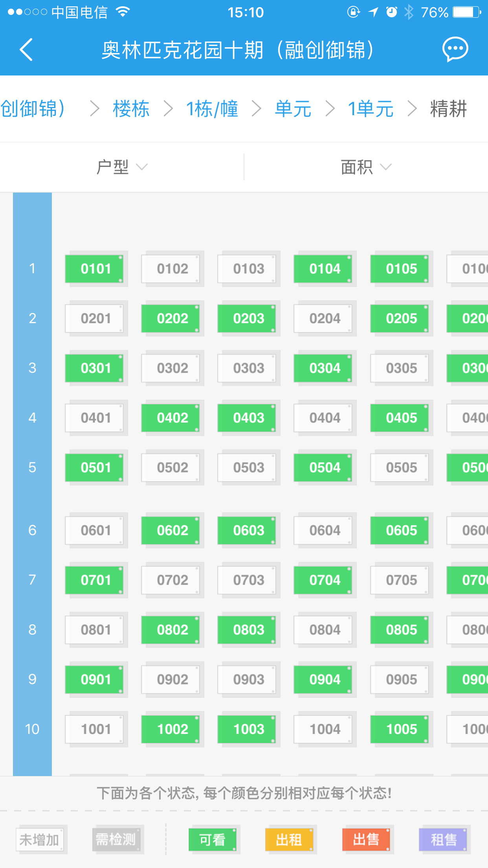Open the chat message bubble icon
Image resolution: width=488 pixels, height=868 pixels.
point(455,49)
